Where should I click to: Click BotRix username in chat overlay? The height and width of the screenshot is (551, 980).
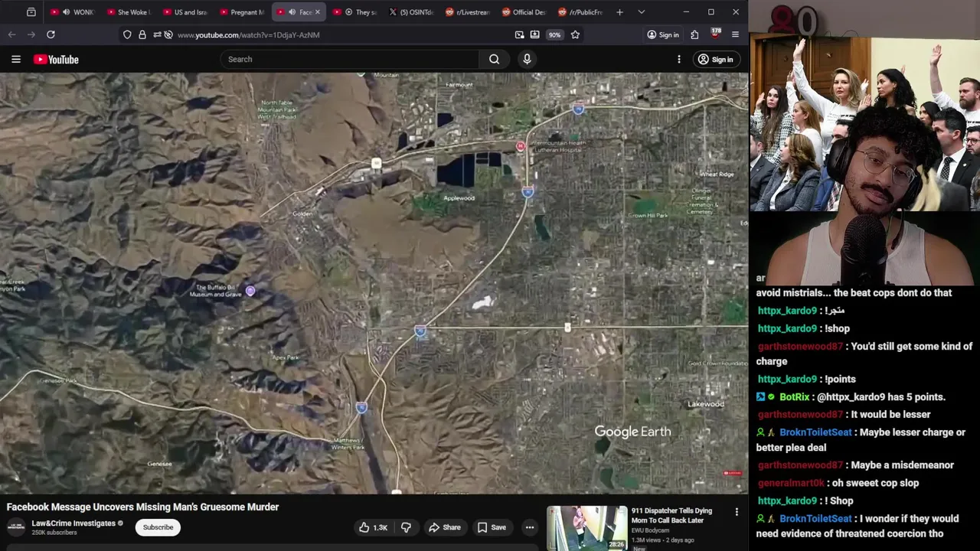click(x=794, y=397)
